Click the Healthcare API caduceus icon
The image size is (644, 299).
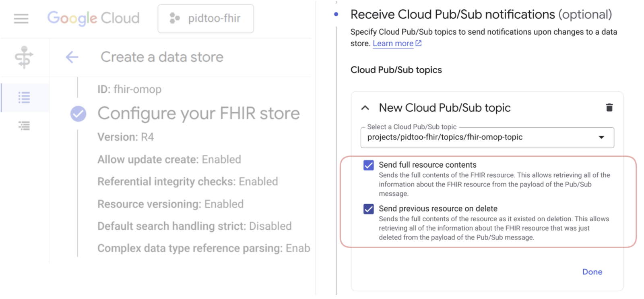coord(24,57)
